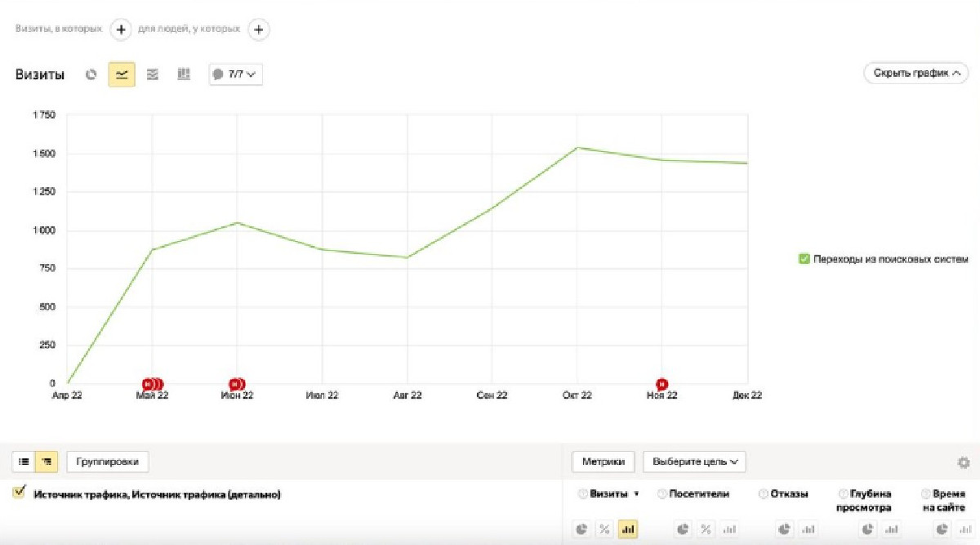This screenshot has height=545, width=980.
Task: Select tree table view icon
Action: click(47, 462)
